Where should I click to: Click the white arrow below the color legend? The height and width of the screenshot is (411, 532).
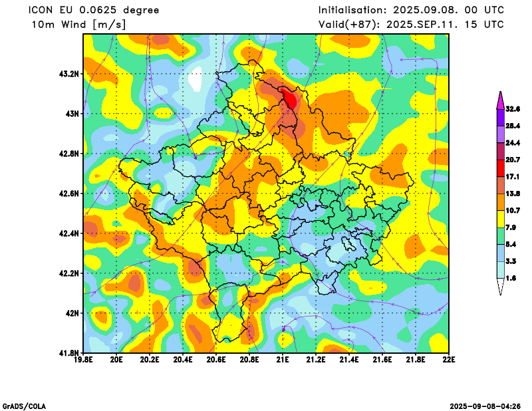(500, 287)
